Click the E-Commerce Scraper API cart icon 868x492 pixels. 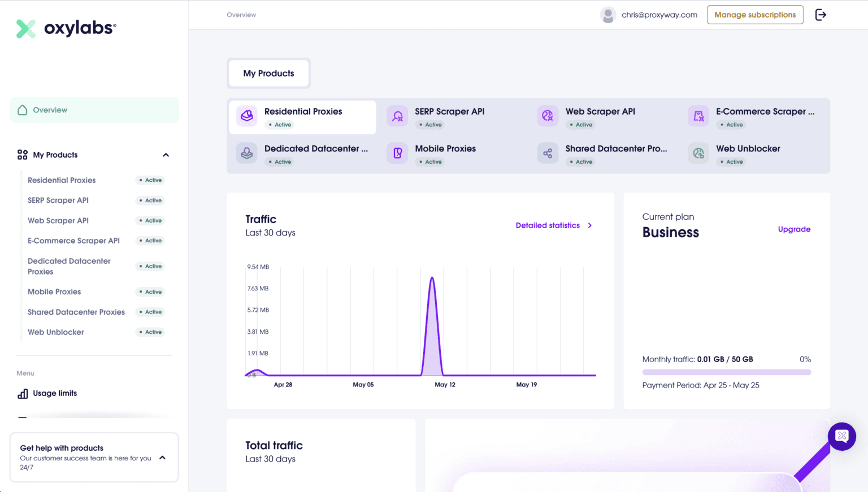pos(698,115)
